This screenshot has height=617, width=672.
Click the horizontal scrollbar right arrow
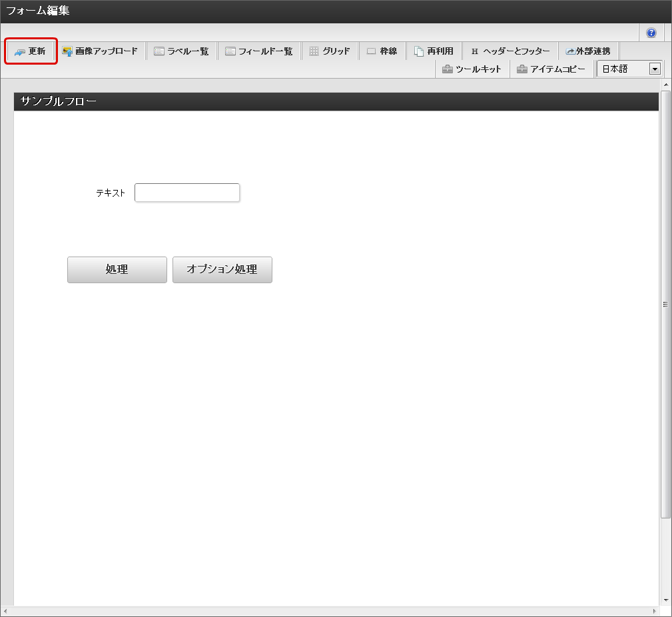coord(654,612)
